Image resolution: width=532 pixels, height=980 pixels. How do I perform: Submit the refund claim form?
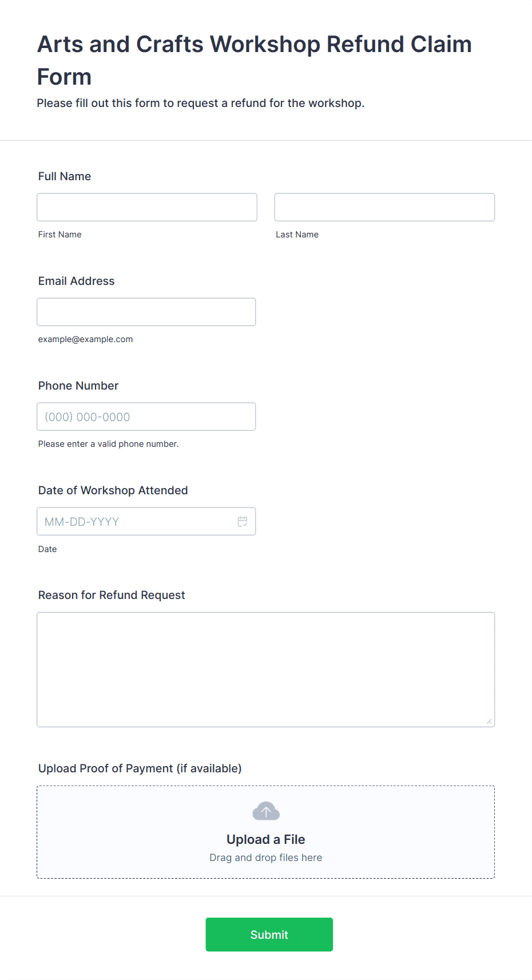[269, 934]
